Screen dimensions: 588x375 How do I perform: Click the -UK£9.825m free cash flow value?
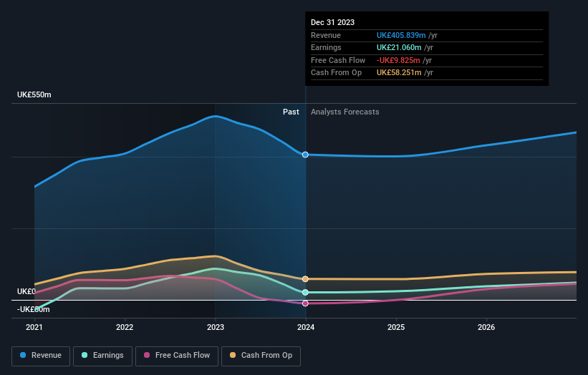tap(398, 60)
